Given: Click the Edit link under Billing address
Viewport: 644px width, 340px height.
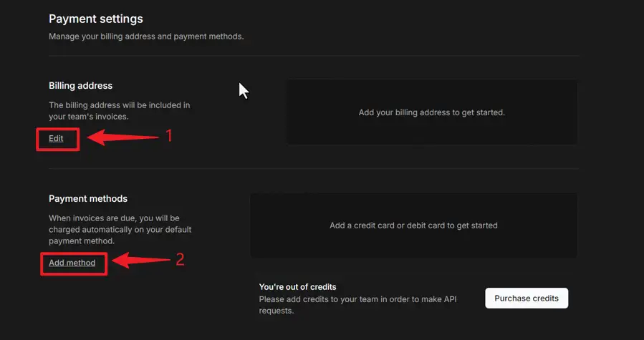Looking at the screenshot, I should 56,138.
